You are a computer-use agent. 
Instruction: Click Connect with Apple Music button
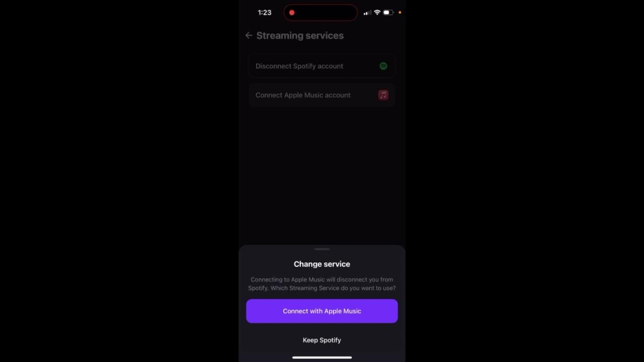coord(322,311)
